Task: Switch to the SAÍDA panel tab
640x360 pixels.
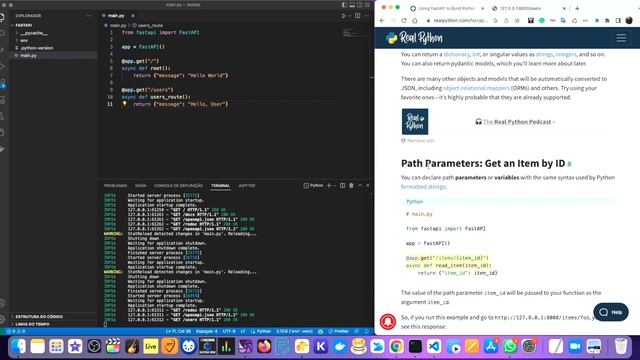Action: 140,186
